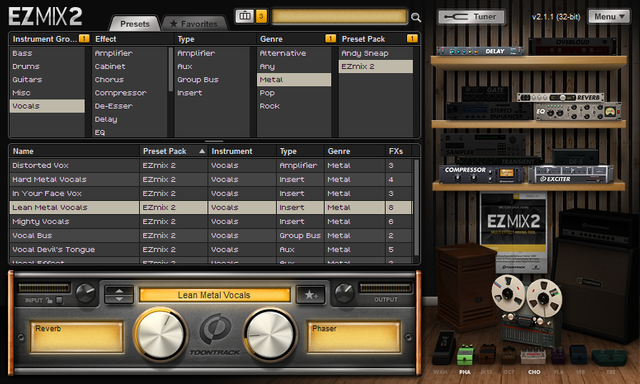Switch to the Favorites tab
640x384 pixels.
pyautogui.click(x=193, y=24)
